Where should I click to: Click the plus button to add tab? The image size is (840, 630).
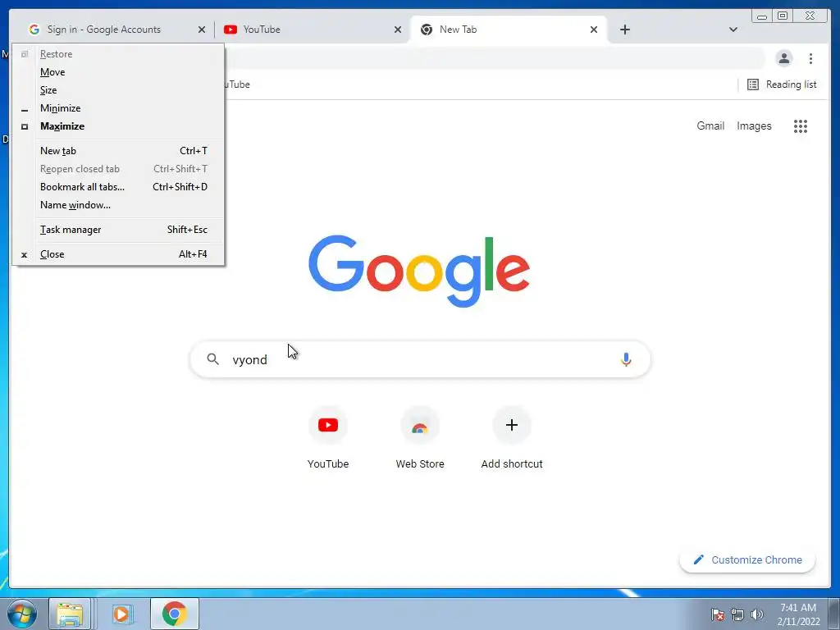tap(624, 30)
